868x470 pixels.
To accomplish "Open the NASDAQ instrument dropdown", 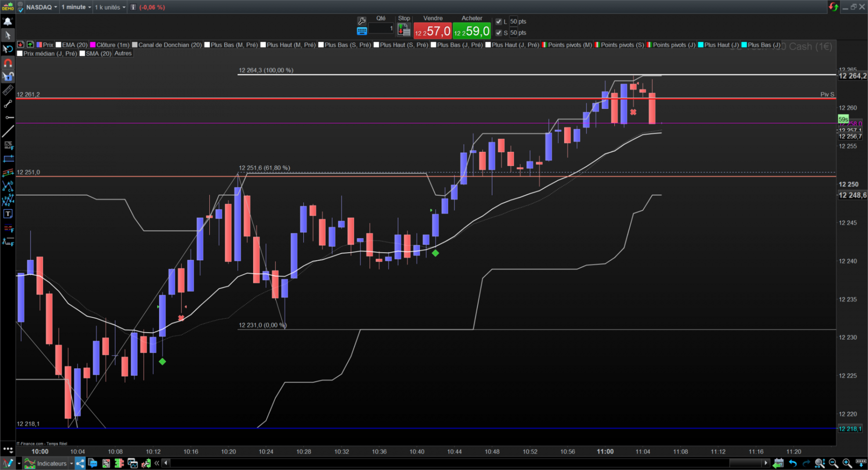I will coord(41,7).
